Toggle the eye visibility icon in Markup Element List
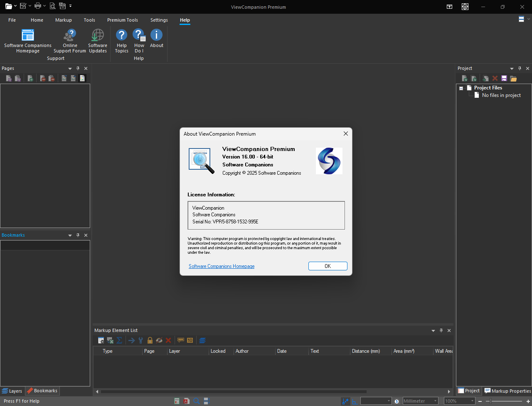This screenshot has height=406, width=532. [x=159, y=340]
